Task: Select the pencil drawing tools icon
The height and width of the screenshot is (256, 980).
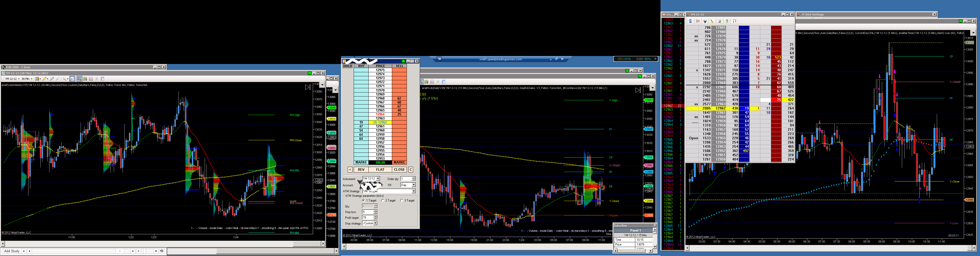Action: click(x=45, y=79)
